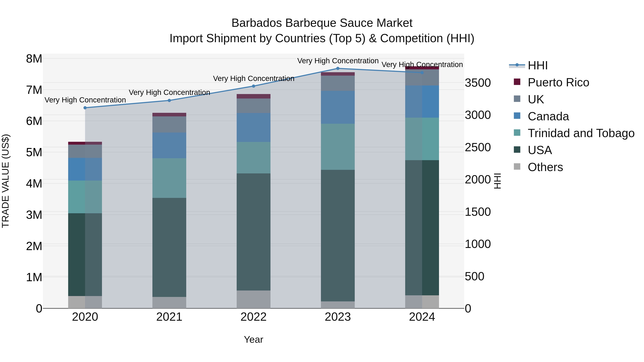Click the USA segment of 2022 bar
644x362 pixels.
click(x=253, y=232)
